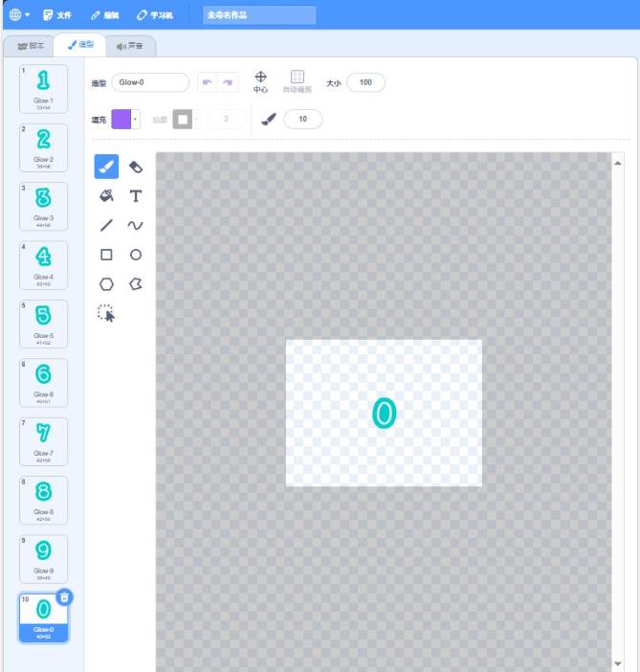Click the purple fill color swatch
This screenshot has width=640, height=672.
pyautogui.click(x=121, y=119)
